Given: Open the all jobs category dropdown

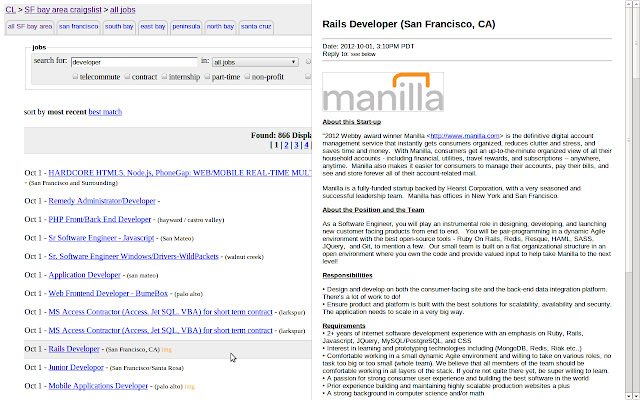Looking at the screenshot, I should pos(255,62).
